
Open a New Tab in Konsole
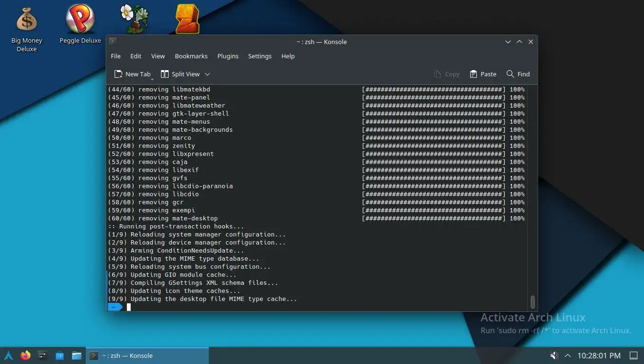pos(132,74)
